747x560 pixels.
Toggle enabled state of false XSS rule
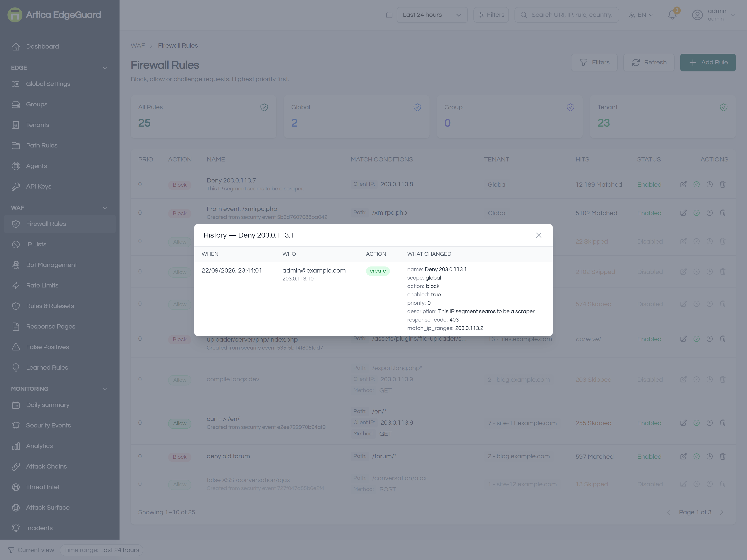tap(696, 484)
